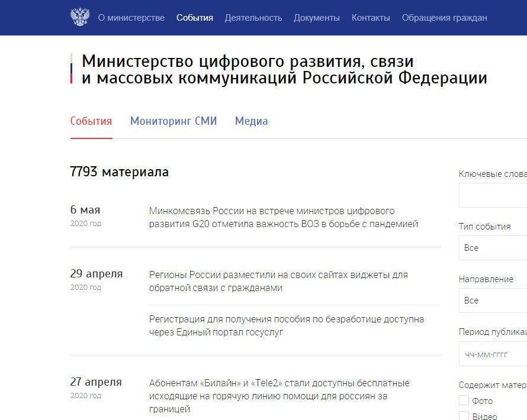Expand the «Тип события» dropdown
This screenshot has height=420, width=527.
(x=493, y=248)
